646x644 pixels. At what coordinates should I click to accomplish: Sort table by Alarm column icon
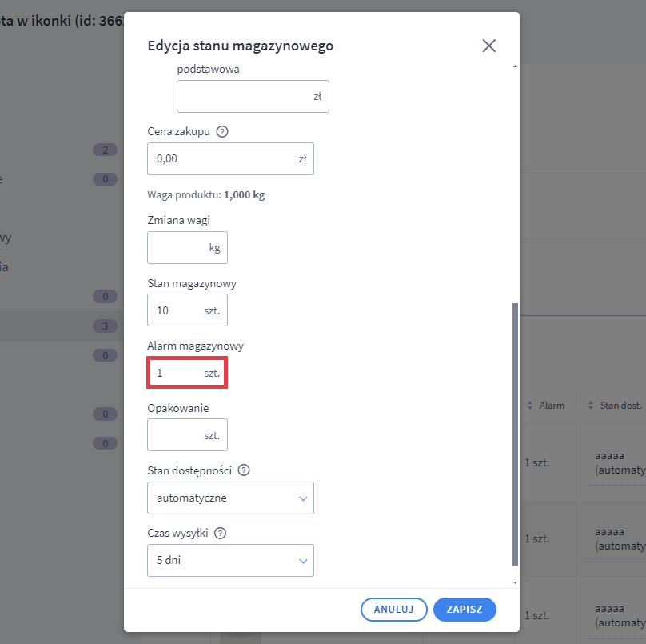(530, 406)
